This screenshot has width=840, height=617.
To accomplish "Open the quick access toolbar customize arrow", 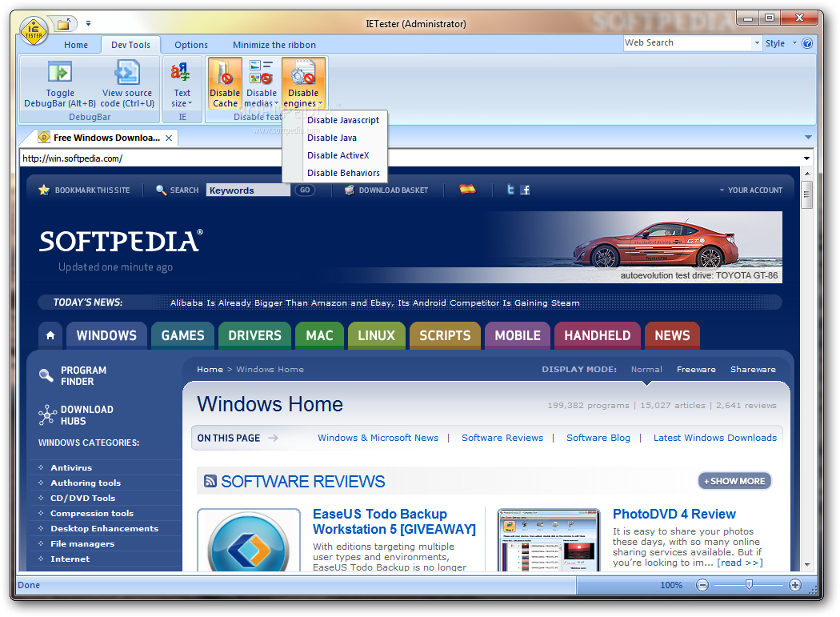I will [x=88, y=23].
